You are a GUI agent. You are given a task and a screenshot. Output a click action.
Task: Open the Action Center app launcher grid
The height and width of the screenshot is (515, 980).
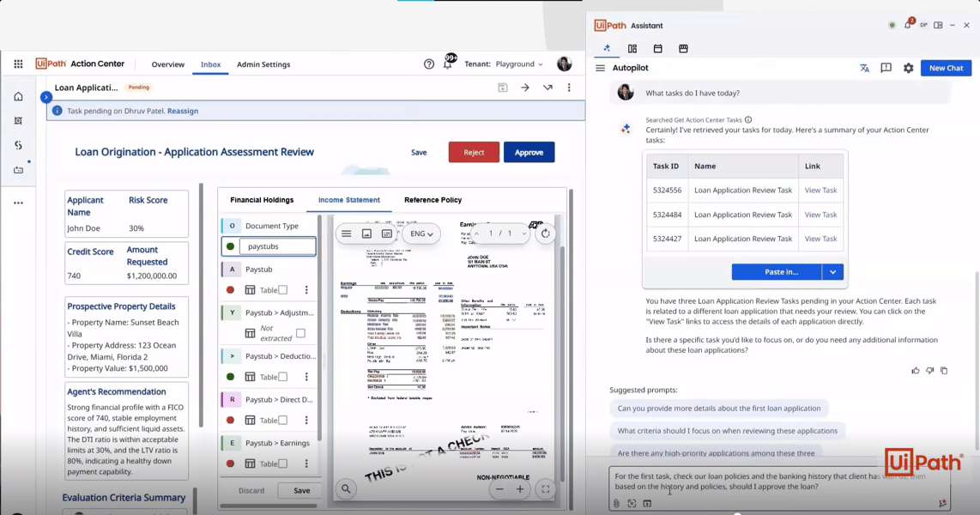[x=18, y=64]
